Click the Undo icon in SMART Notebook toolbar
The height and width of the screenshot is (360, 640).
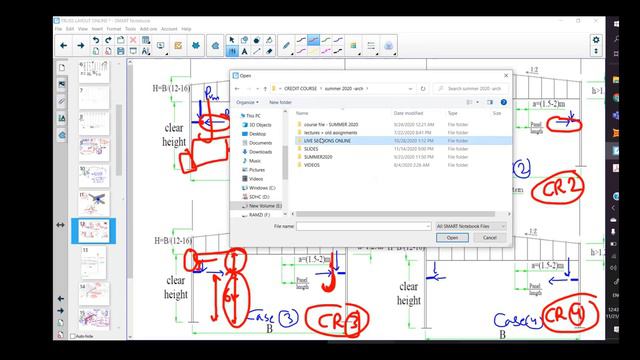96,40
